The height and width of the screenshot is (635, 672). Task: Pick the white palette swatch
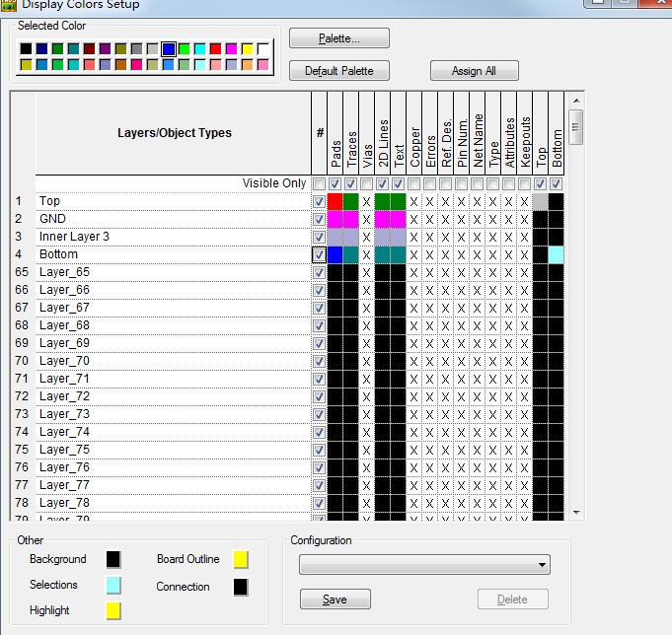pos(263,49)
